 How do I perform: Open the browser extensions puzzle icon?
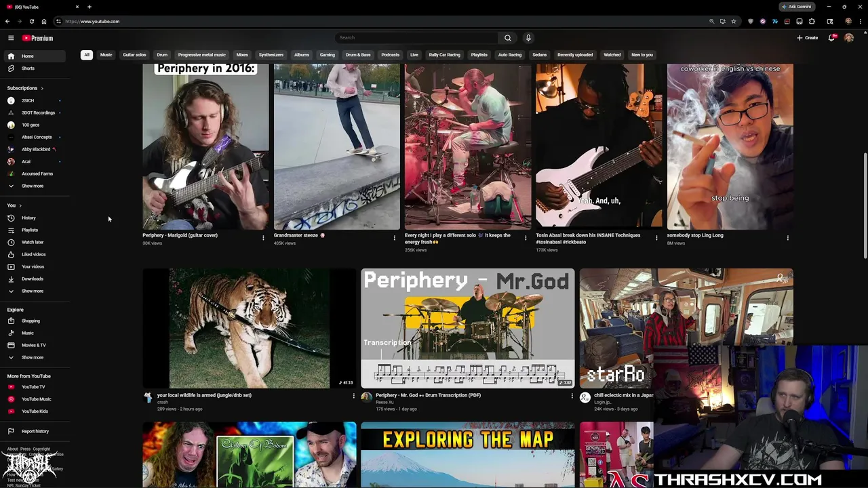click(x=812, y=21)
